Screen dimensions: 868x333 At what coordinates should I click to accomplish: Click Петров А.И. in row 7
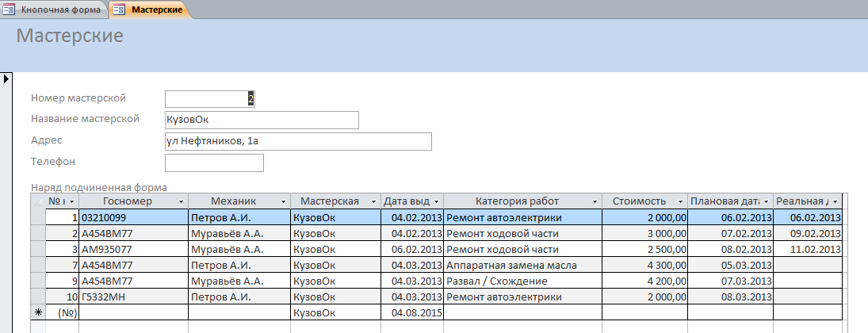239,265
